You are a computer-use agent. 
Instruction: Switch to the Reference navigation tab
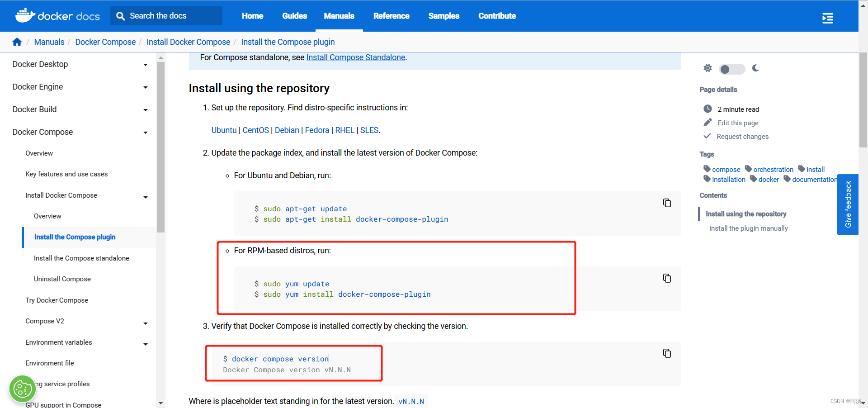pyautogui.click(x=391, y=16)
